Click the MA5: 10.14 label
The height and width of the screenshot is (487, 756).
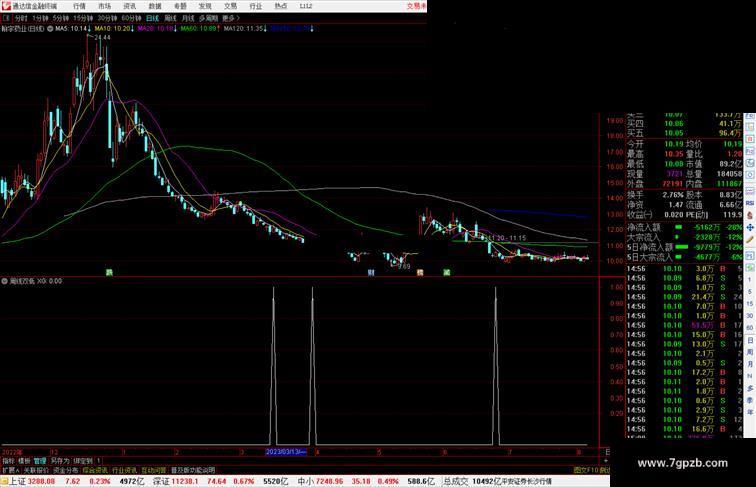tap(71, 29)
